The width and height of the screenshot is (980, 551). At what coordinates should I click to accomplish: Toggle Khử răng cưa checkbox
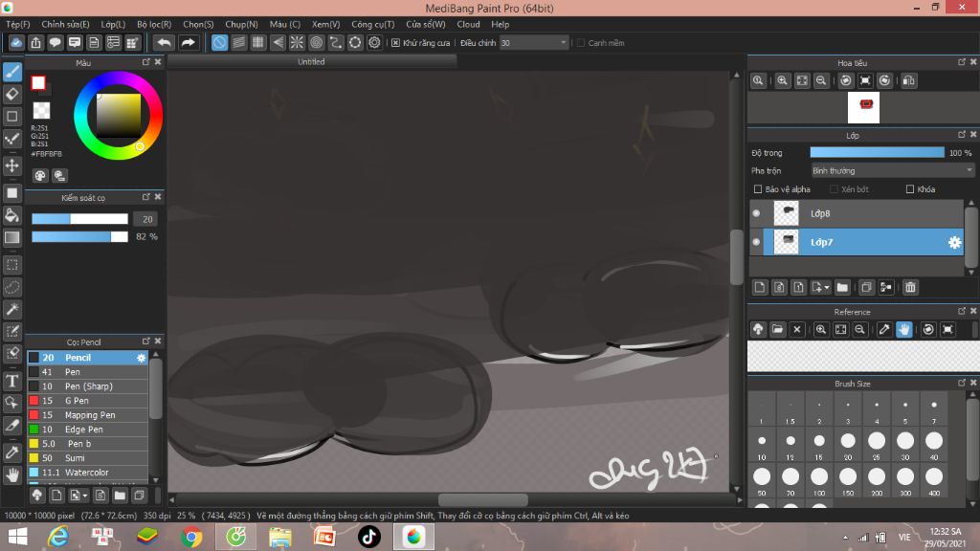point(395,42)
